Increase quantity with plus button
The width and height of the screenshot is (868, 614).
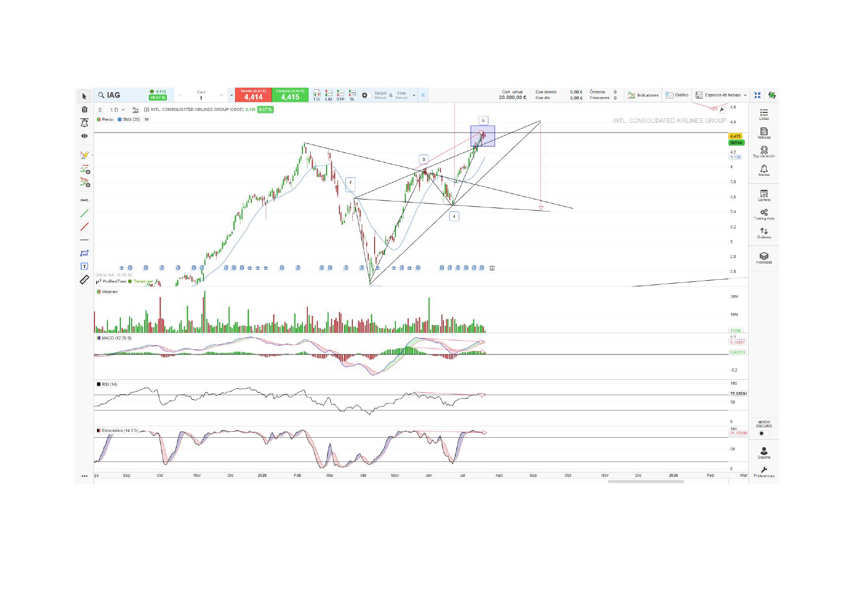coord(221,95)
